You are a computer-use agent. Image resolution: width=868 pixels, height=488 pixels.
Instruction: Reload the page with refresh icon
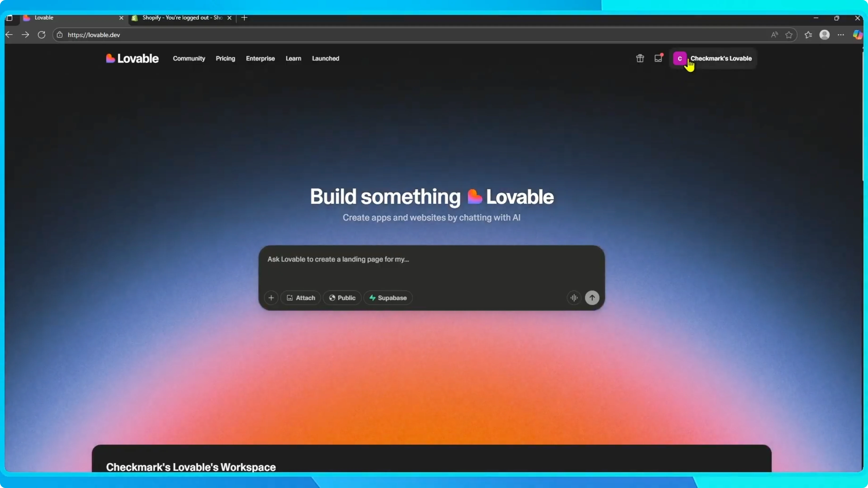point(42,35)
